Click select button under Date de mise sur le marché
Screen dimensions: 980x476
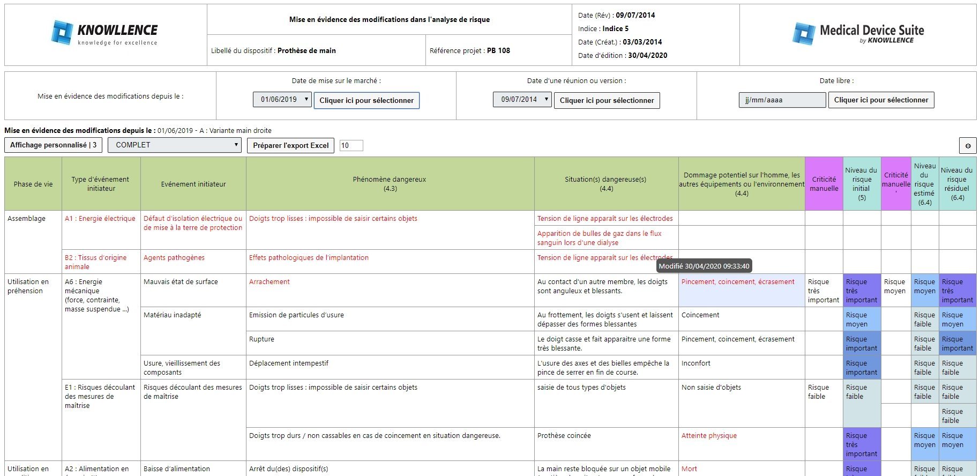[x=366, y=100]
